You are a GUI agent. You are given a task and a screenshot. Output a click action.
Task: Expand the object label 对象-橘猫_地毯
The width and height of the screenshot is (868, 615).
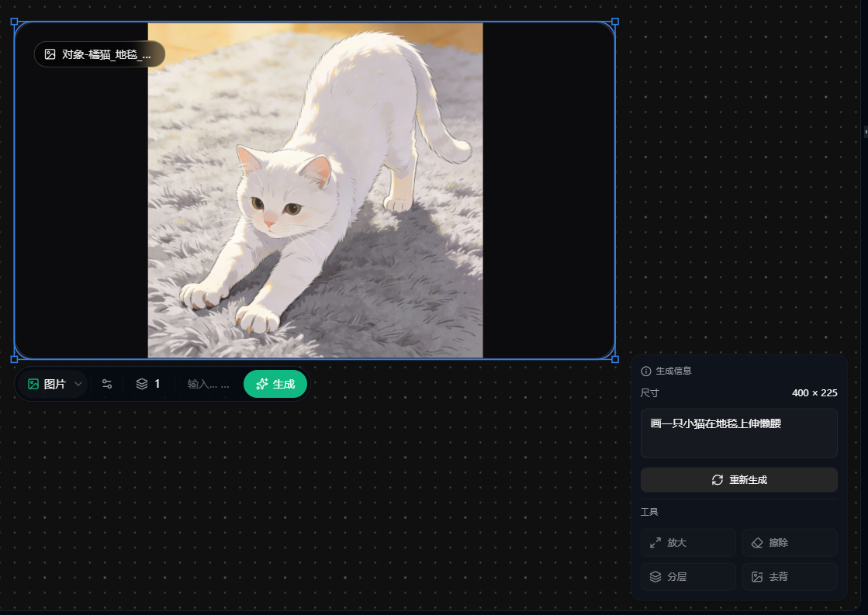tap(99, 54)
